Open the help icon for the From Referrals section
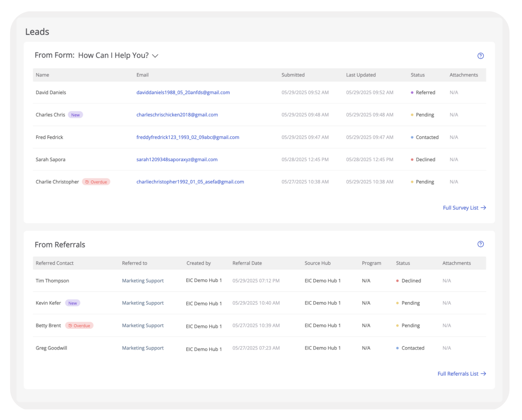This screenshot has width=522, height=420. coord(481,244)
